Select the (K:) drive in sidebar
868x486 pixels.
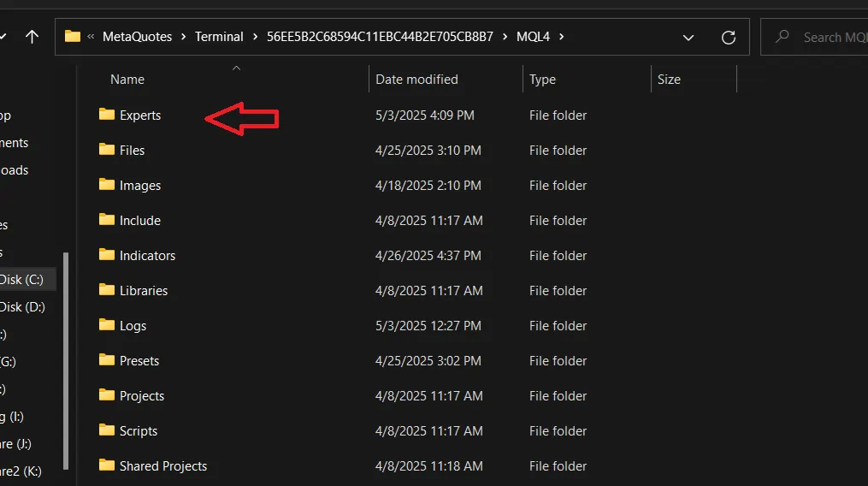tap(21, 471)
